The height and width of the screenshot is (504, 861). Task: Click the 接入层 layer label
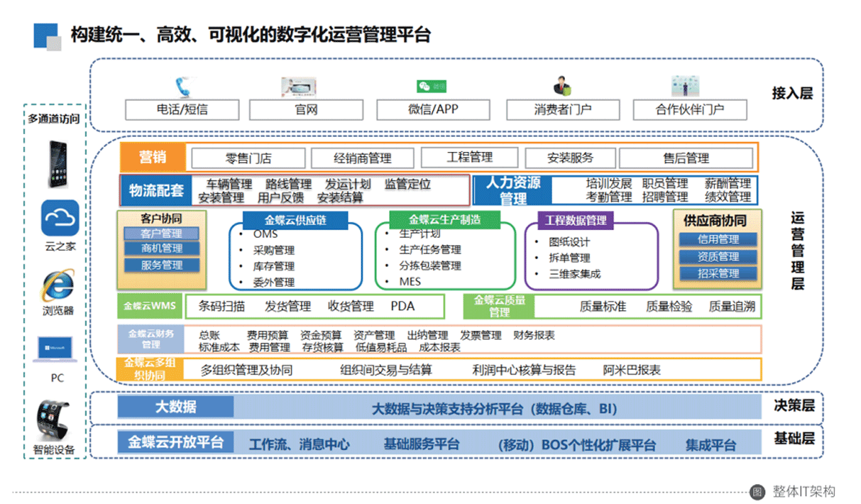point(792,92)
